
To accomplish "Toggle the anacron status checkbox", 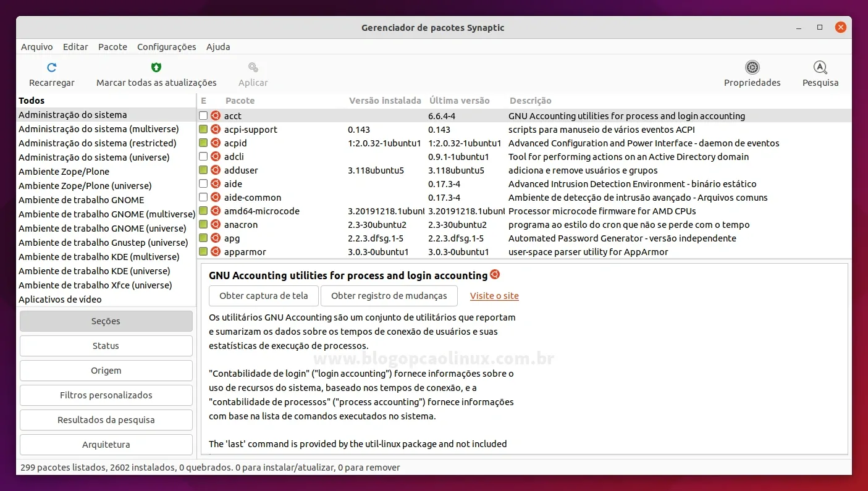I will 203,224.
